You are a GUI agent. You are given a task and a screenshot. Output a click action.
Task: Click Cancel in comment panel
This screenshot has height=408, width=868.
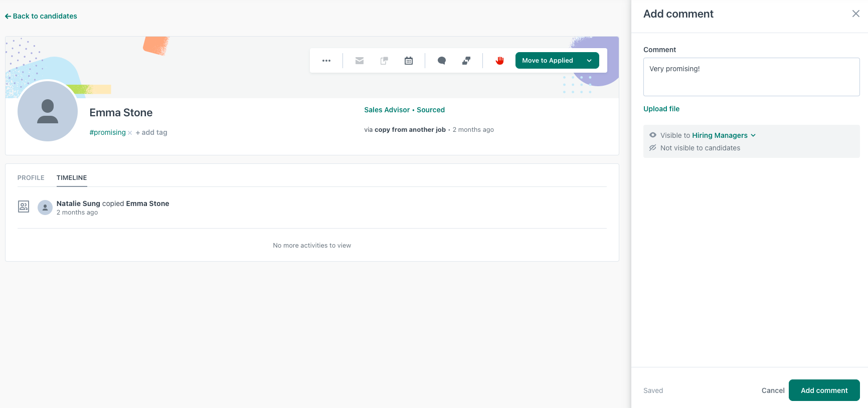click(773, 390)
